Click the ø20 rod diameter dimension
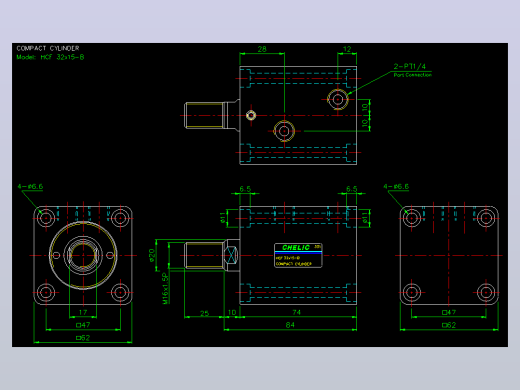The width and height of the screenshot is (520, 390). pyautogui.click(x=152, y=255)
